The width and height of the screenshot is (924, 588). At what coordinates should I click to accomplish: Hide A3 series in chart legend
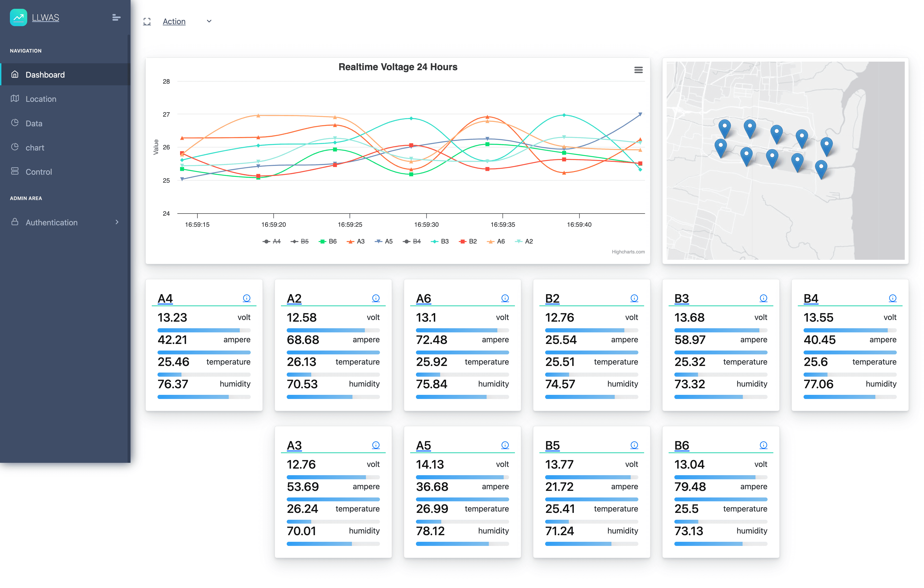[x=356, y=241]
